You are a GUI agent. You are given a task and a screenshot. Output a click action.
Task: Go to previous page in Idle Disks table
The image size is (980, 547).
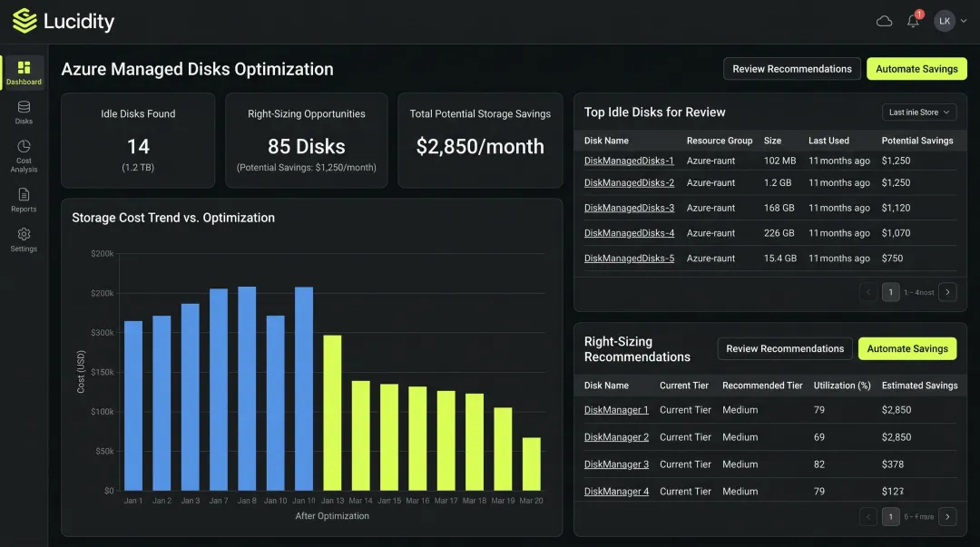point(868,292)
